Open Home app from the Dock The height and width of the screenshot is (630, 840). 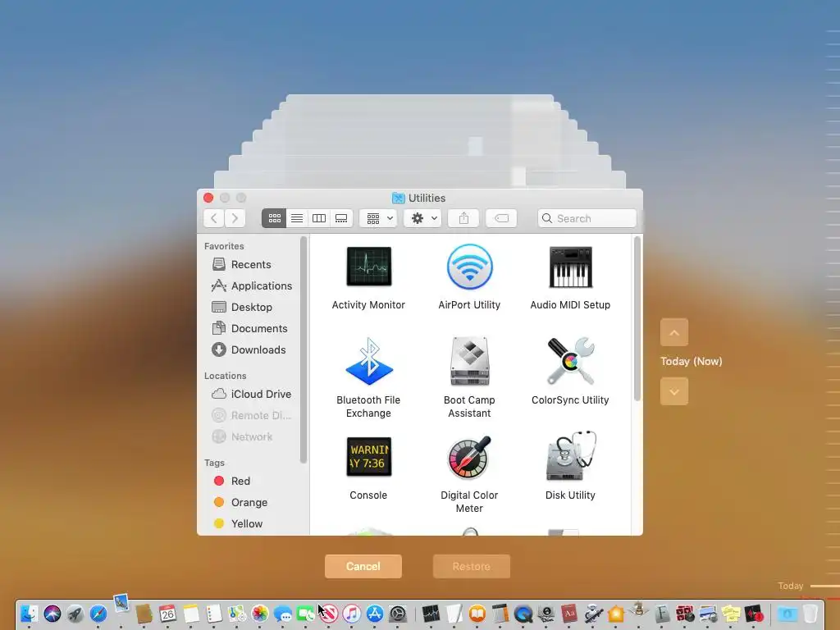615,614
